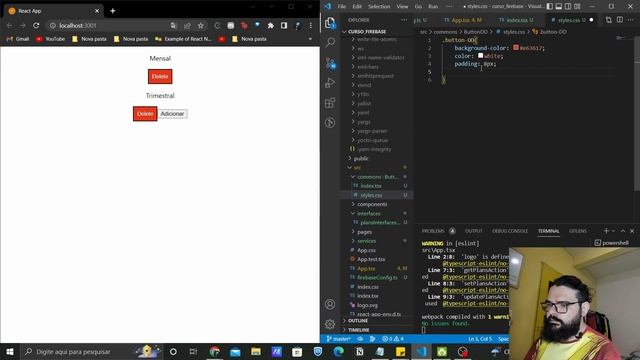Open firebaseConfig.ts in the explorer
This screenshot has width=640, height=360.
pos(377,278)
